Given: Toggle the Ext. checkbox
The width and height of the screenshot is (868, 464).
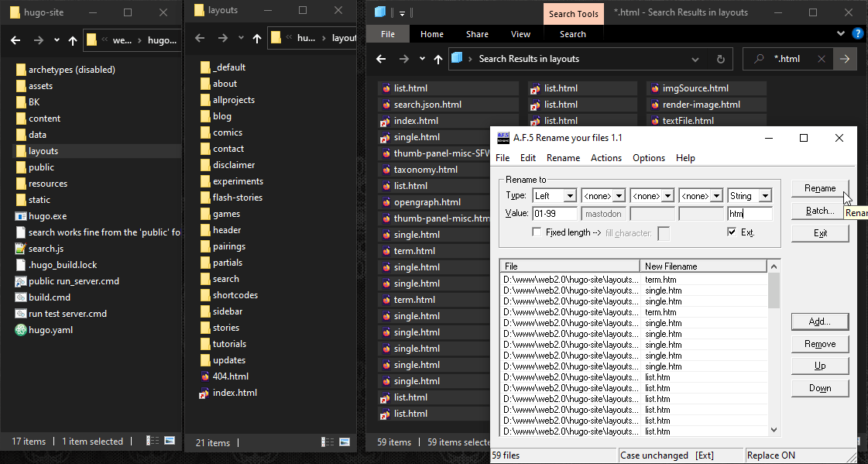Looking at the screenshot, I should 732,232.
